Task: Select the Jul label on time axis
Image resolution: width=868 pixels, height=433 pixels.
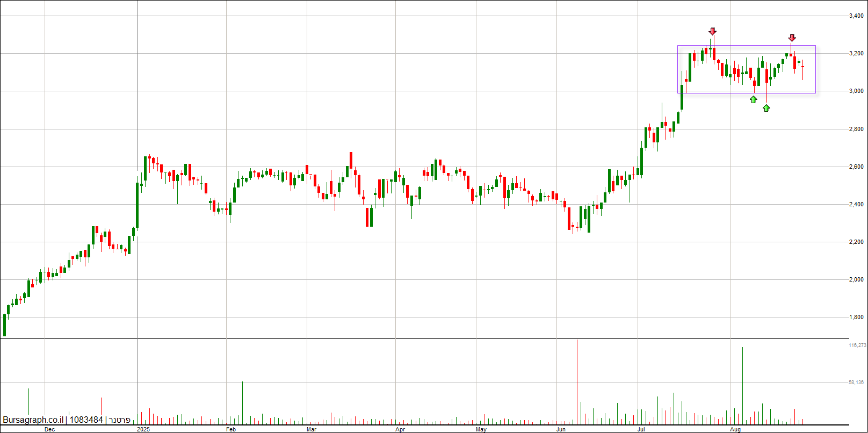Action: tap(641, 429)
